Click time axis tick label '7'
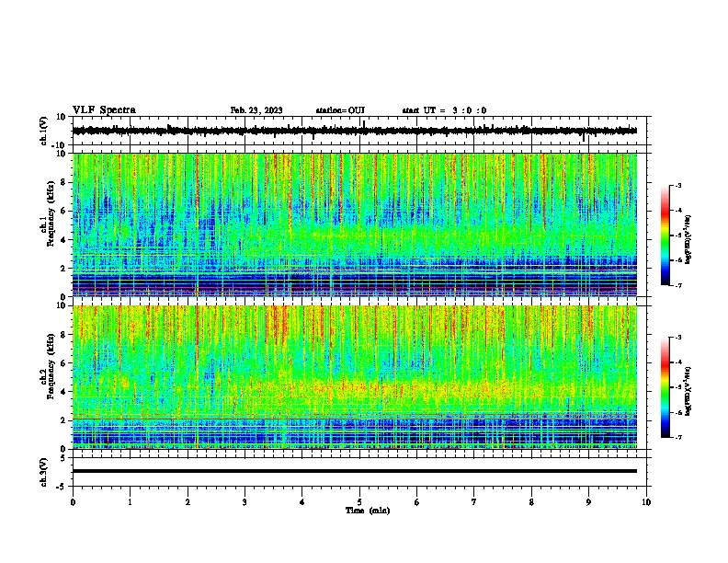This screenshot has width=728, height=563. click(474, 502)
